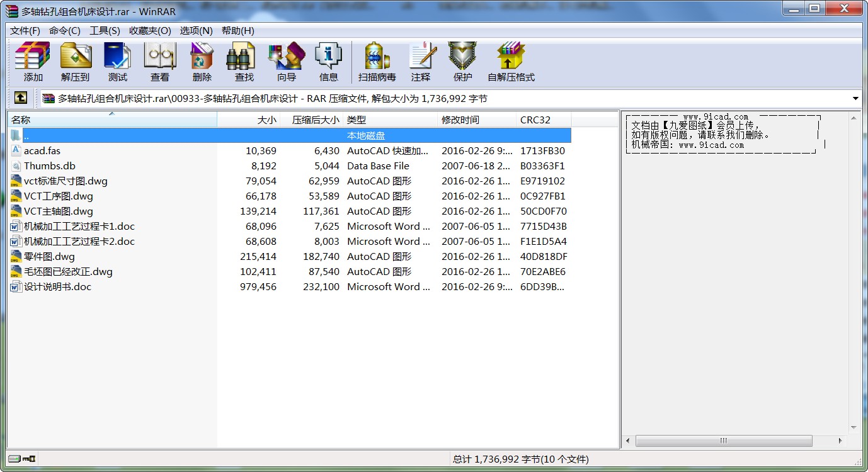Open the 收藏夹(O) menu
The width and height of the screenshot is (868, 472).
[150, 31]
